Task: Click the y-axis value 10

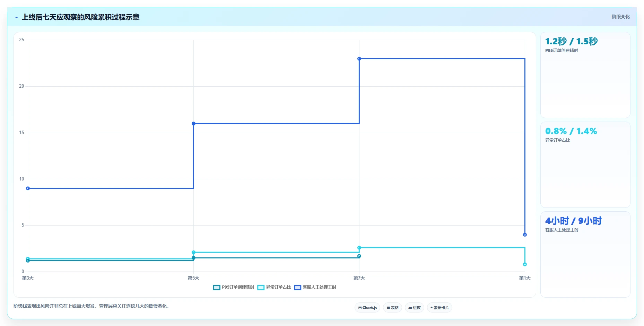Action: tap(21, 179)
